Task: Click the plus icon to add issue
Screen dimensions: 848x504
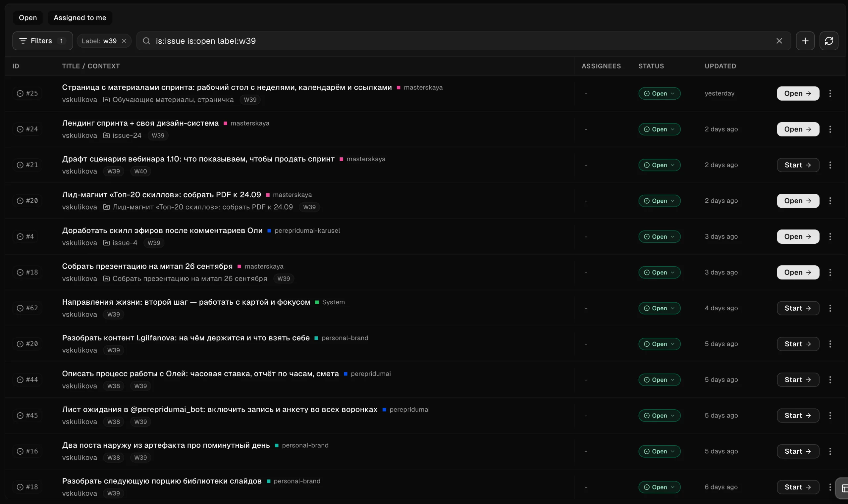Action: coord(805,41)
